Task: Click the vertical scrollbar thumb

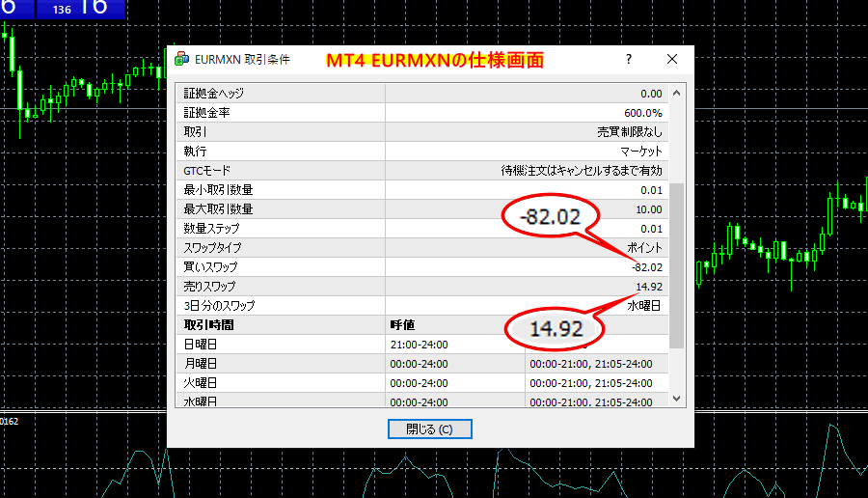Action: point(676,266)
